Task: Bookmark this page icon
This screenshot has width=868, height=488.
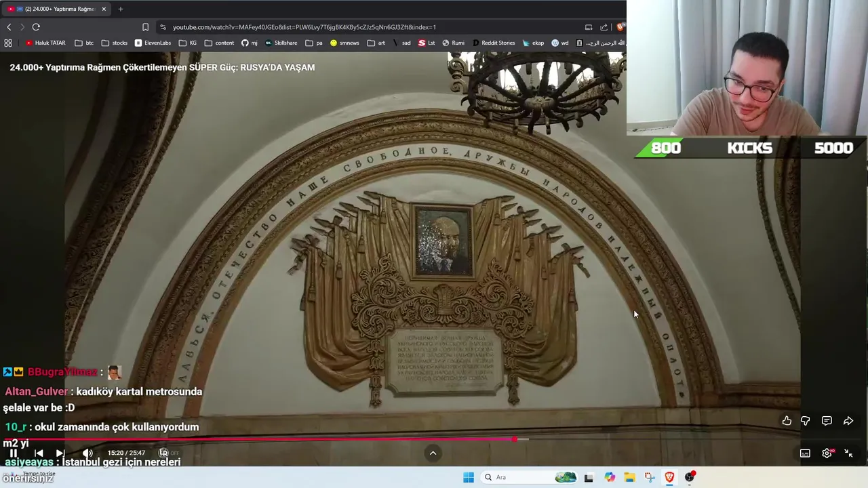Action: (145, 27)
